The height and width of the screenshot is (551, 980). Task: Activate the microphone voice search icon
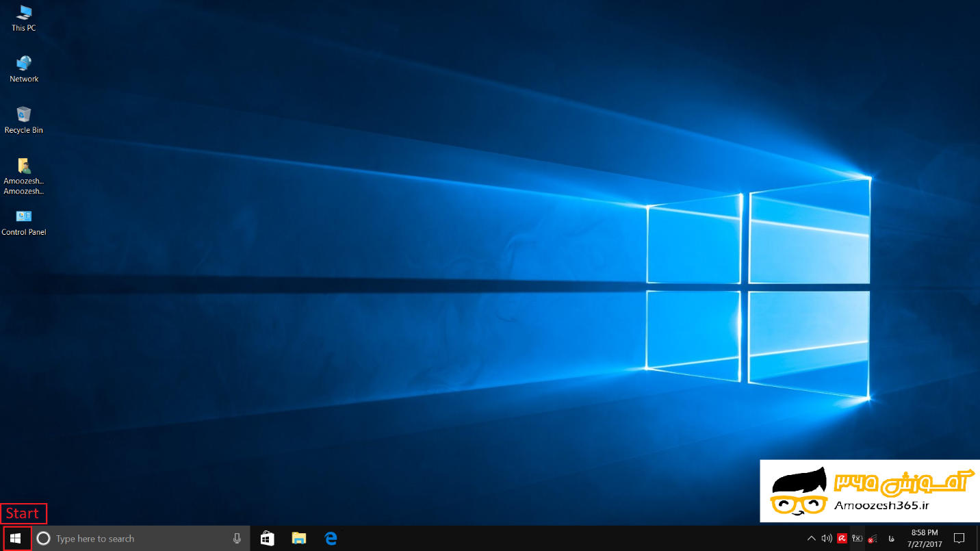[237, 539]
